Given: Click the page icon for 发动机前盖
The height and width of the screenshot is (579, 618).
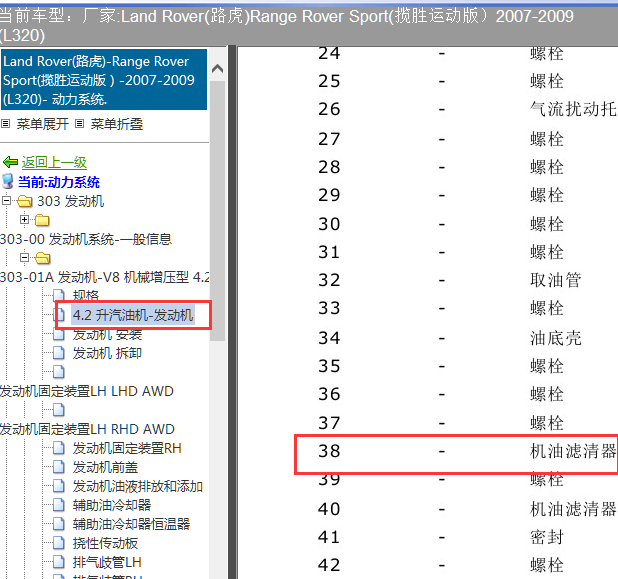Looking at the screenshot, I should pos(59,467).
